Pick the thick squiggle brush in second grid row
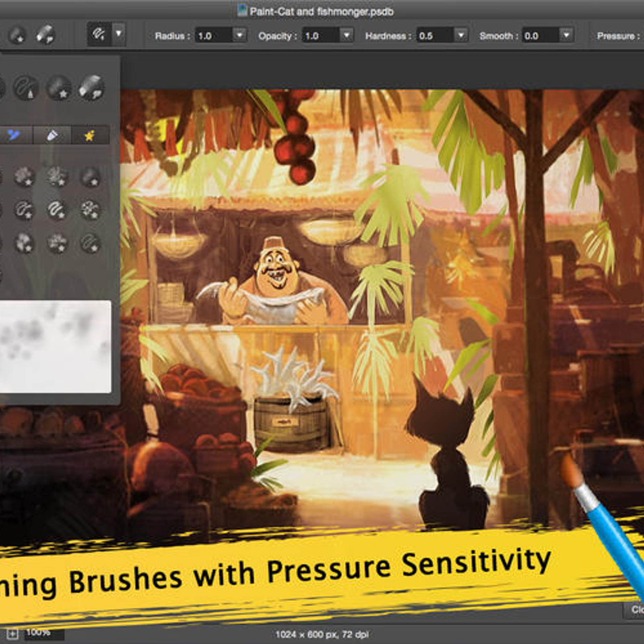The height and width of the screenshot is (644, 644). [x=57, y=210]
